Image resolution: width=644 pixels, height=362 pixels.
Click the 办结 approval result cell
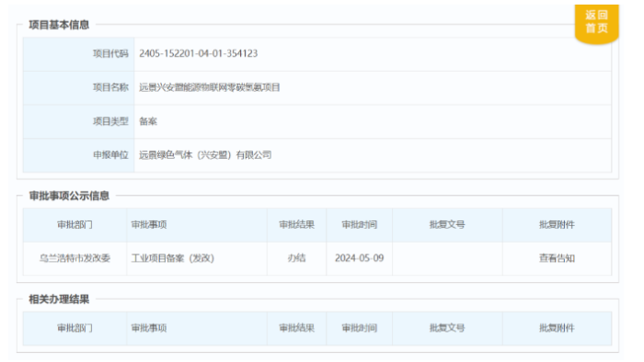pos(296,258)
